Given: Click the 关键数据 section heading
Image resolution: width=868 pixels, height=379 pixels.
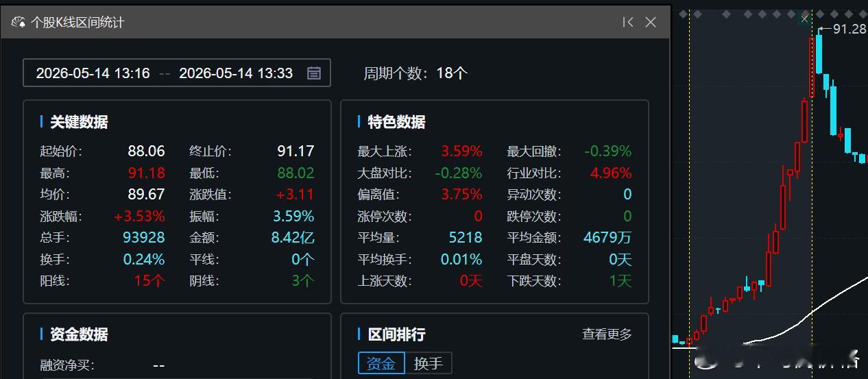Looking at the screenshot, I should [x=79, y=122].
